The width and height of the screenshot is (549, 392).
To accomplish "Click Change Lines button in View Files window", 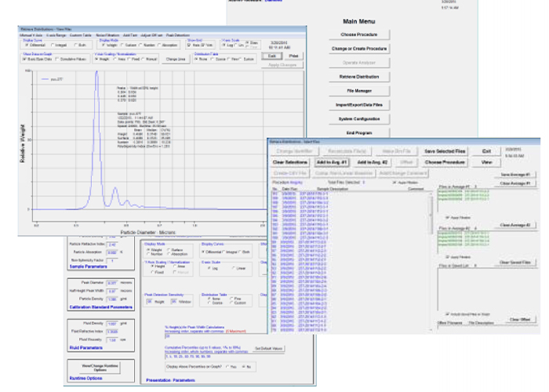I will (x=176, y=59).
